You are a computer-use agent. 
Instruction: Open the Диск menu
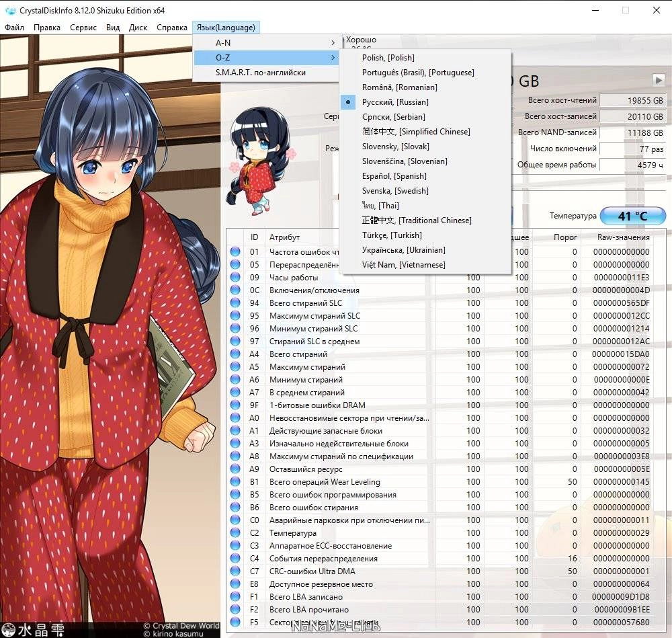click(x=138, y=28)
